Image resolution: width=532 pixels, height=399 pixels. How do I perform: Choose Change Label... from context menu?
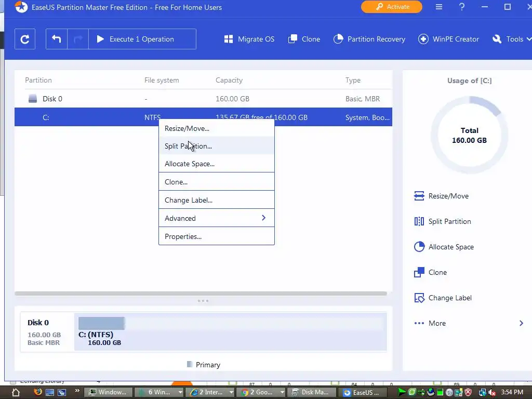[x=217, y=200]
